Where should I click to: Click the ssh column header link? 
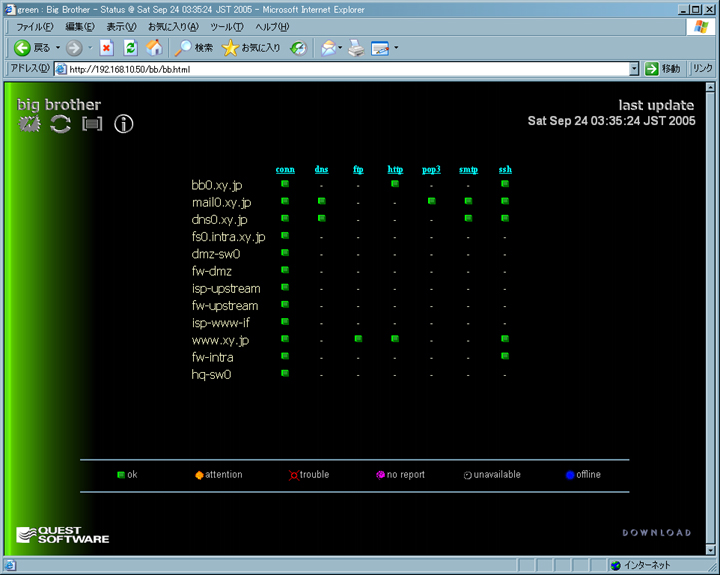click(505, 169)
